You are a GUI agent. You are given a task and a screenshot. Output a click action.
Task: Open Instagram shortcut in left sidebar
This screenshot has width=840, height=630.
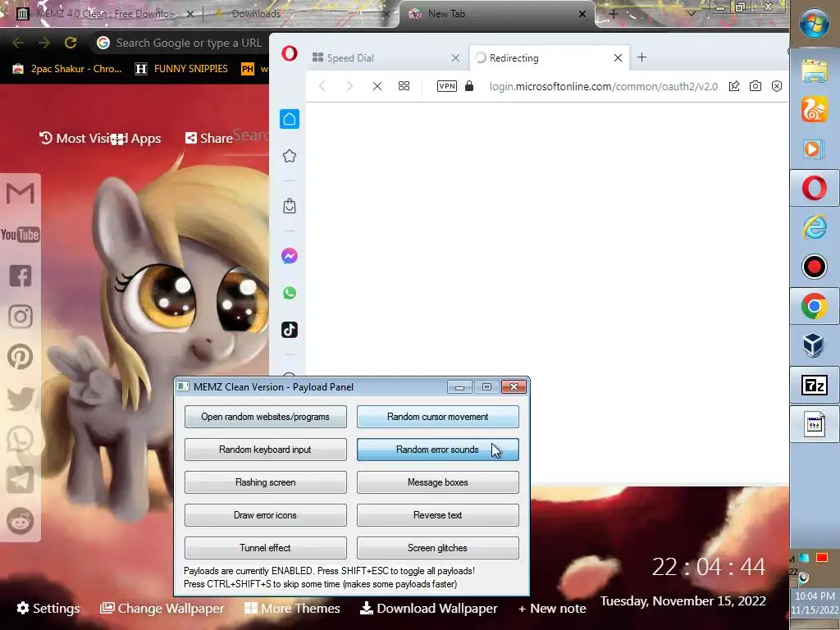[21, 317]
